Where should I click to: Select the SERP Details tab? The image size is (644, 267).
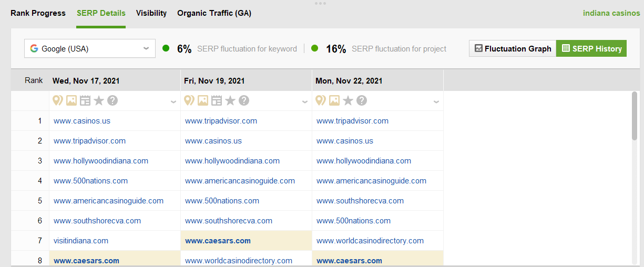[x=101, y=13]
